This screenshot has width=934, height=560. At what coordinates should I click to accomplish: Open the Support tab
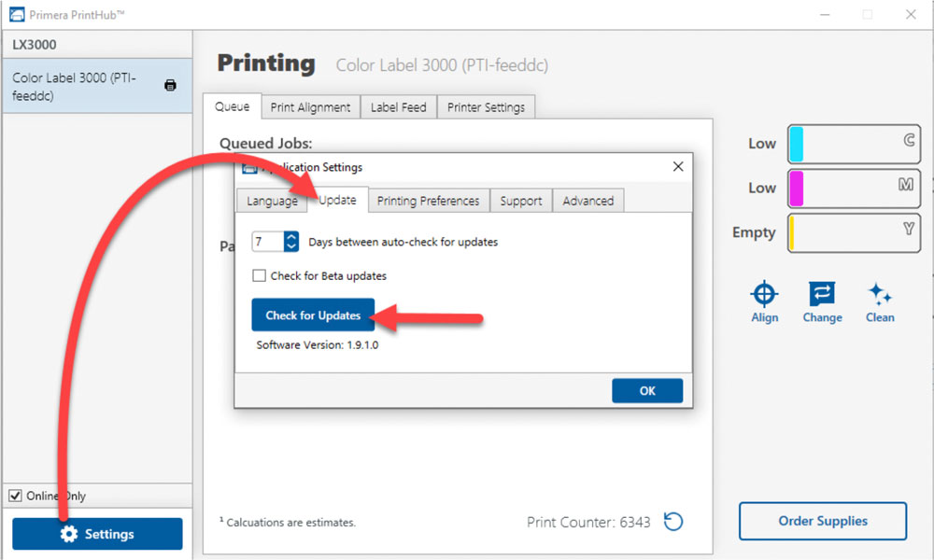(x=521, y=202)
